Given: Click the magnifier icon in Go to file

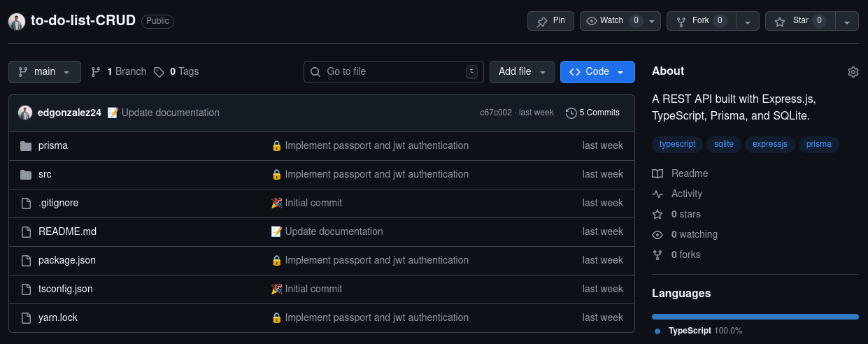Looking at the screenshot, I should pyautogui.click(x=315, y=72).
